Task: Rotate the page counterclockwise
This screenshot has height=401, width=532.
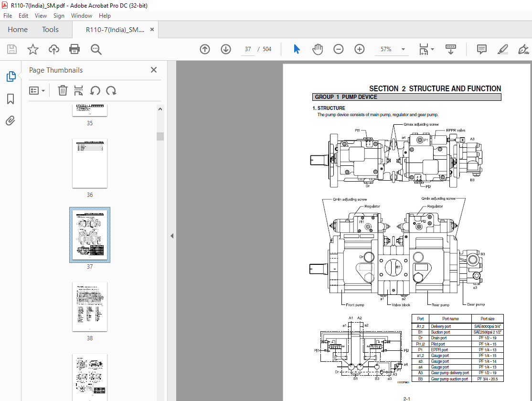Action: click(x=95, y=91)
